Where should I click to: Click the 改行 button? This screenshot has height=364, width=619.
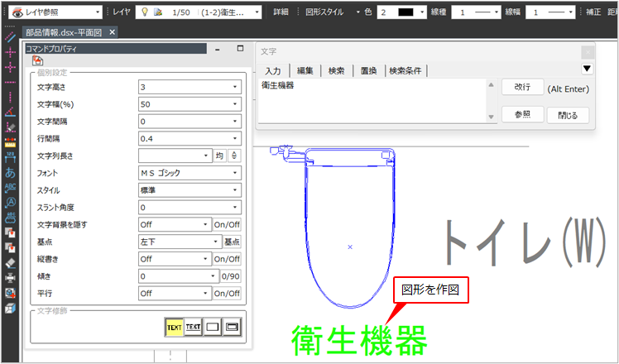pos(522,87)
